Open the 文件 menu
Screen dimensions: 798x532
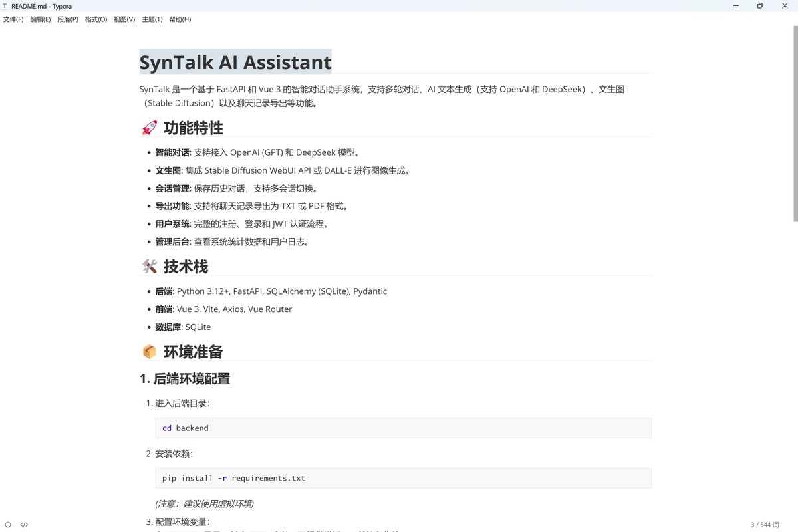13,19
